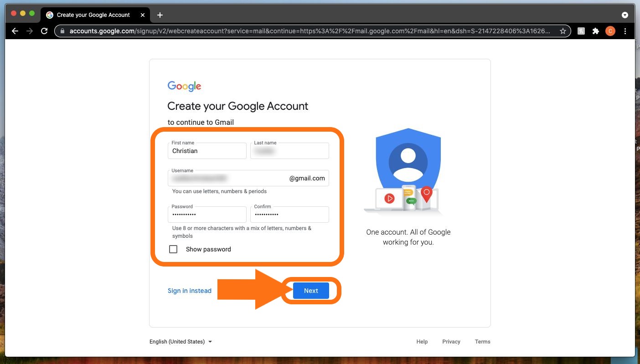Click into the Last name field
640x364 pixels.
tap(289, 151)
